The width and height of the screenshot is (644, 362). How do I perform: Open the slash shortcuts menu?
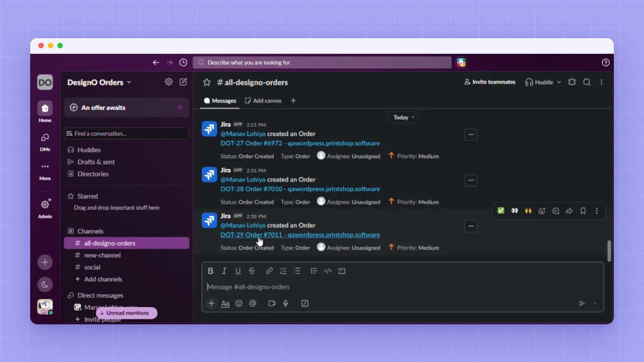click(x=304, y=303)
